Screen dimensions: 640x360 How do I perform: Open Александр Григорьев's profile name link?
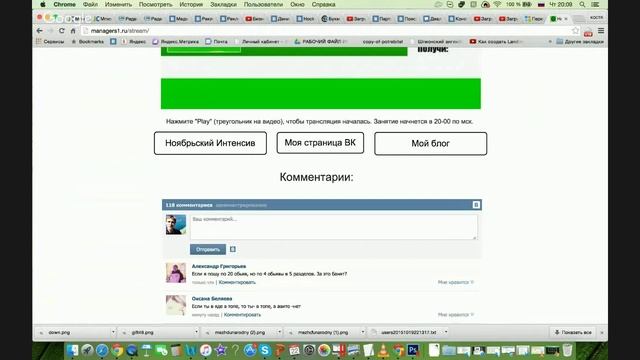[219, 266]
